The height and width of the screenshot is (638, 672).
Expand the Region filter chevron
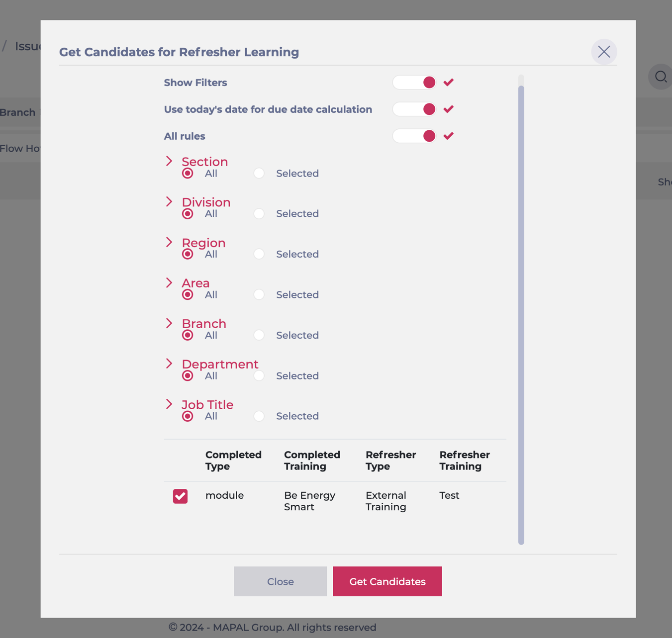pos(169,242)
